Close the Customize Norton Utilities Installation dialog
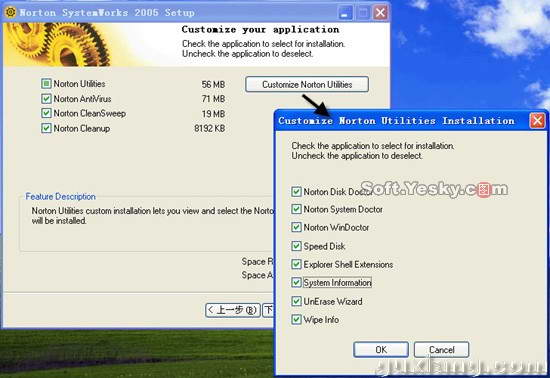 537,121
